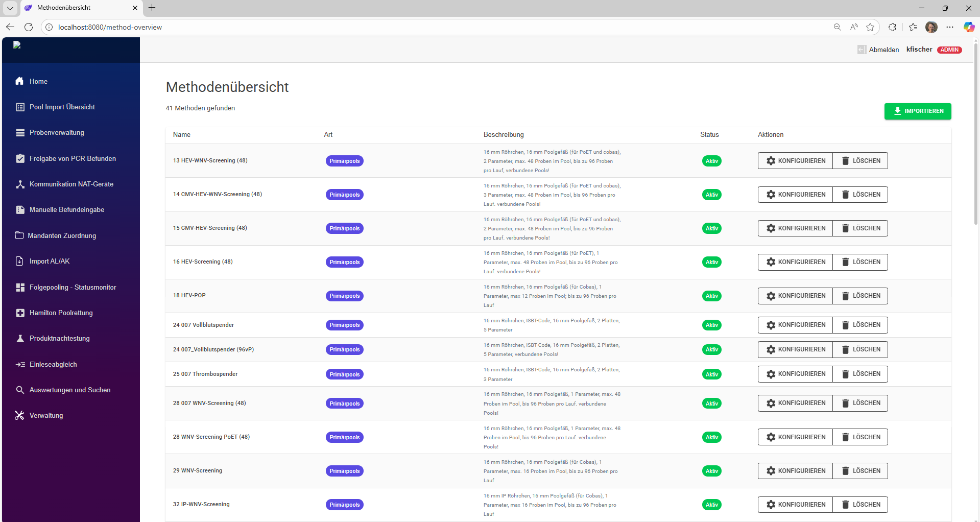Click the browser address bar
The image size is (980, 522).
pos(409,27)
